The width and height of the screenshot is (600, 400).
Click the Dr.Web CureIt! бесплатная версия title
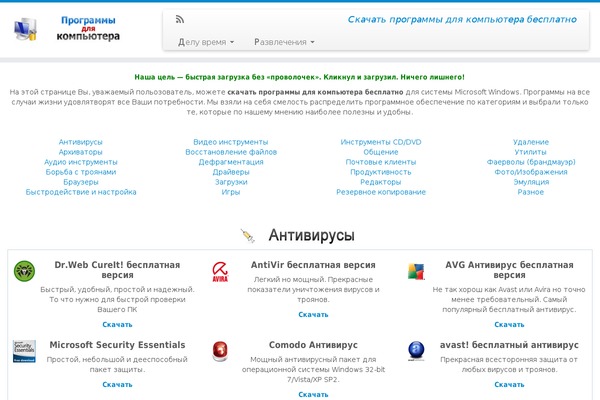(117, 270)
